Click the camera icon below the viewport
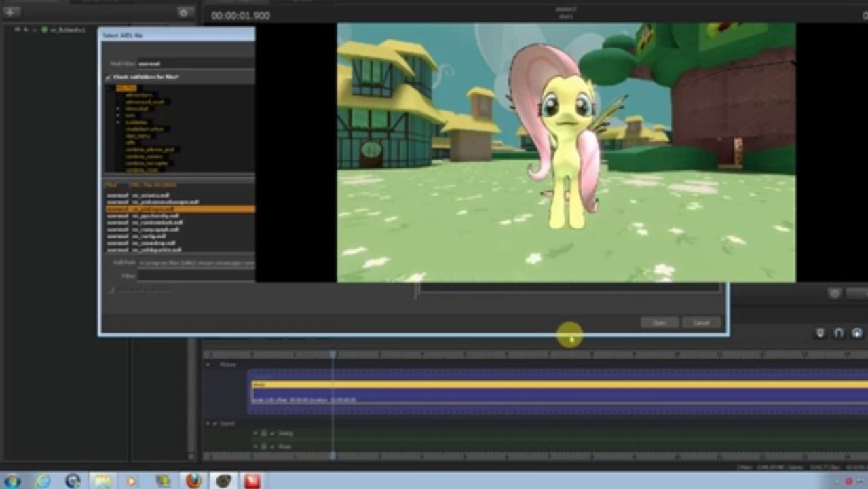Screen dimensions: 868x489 pyautogui.click(x=835, y=293)
